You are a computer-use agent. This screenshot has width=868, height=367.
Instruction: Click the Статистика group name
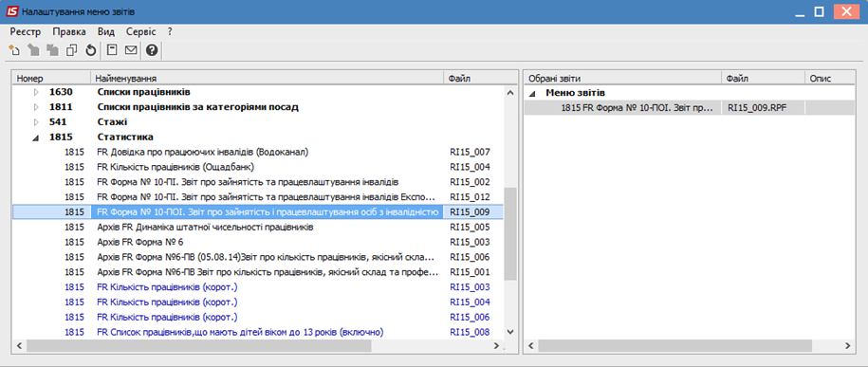(125, 137)
